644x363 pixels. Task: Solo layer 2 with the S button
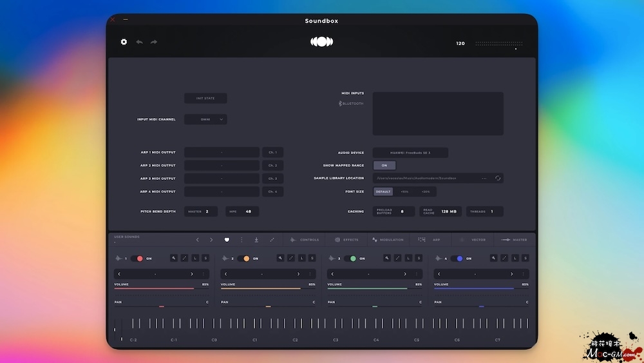(312, 258)
